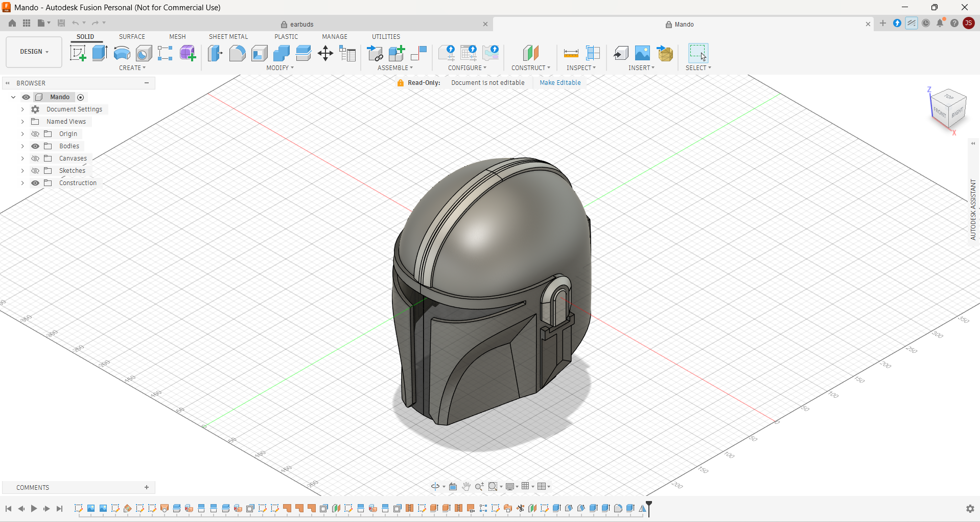Select the Combine tool
The height and width of the screenshot is (522, 980).
tap(281, 53)
